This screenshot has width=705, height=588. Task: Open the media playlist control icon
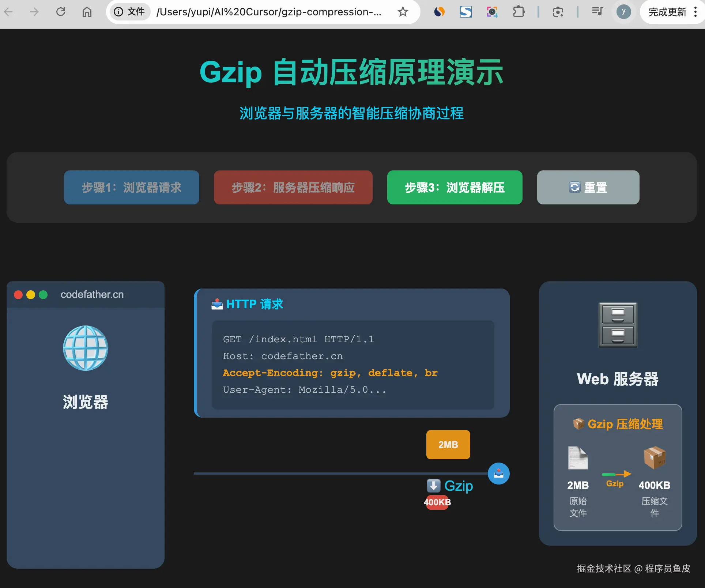(597, 12)
